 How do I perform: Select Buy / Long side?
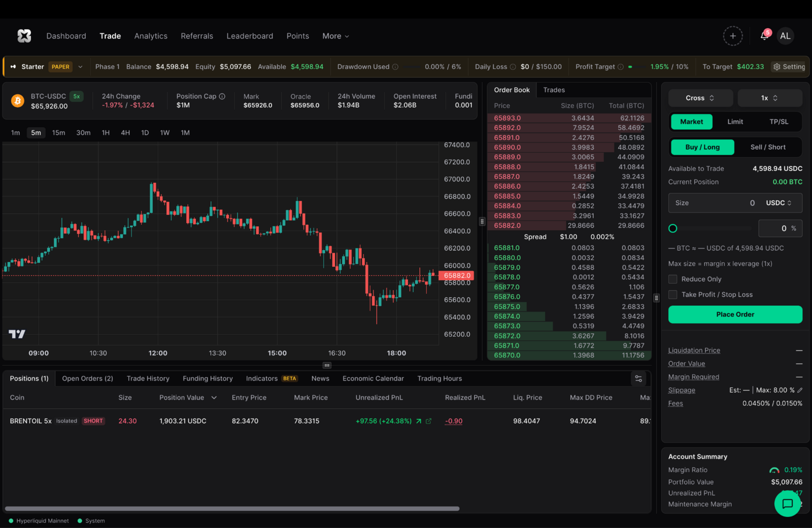click(x=702, y=147)
